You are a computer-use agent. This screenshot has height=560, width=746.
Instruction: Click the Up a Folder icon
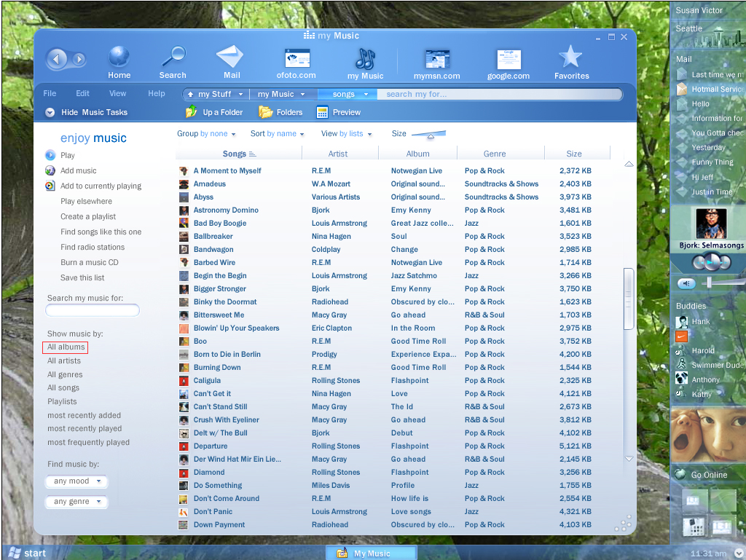click(x=191, y=112)
